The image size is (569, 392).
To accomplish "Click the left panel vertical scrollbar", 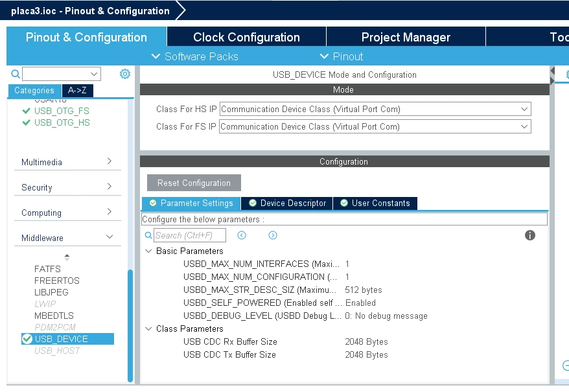I will pos(130,326).
